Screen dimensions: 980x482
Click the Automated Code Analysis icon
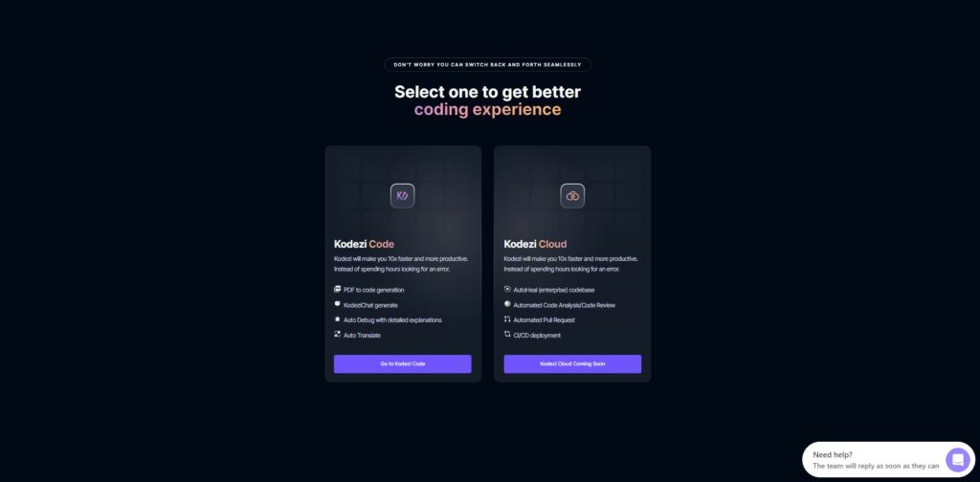click(507, 304)
